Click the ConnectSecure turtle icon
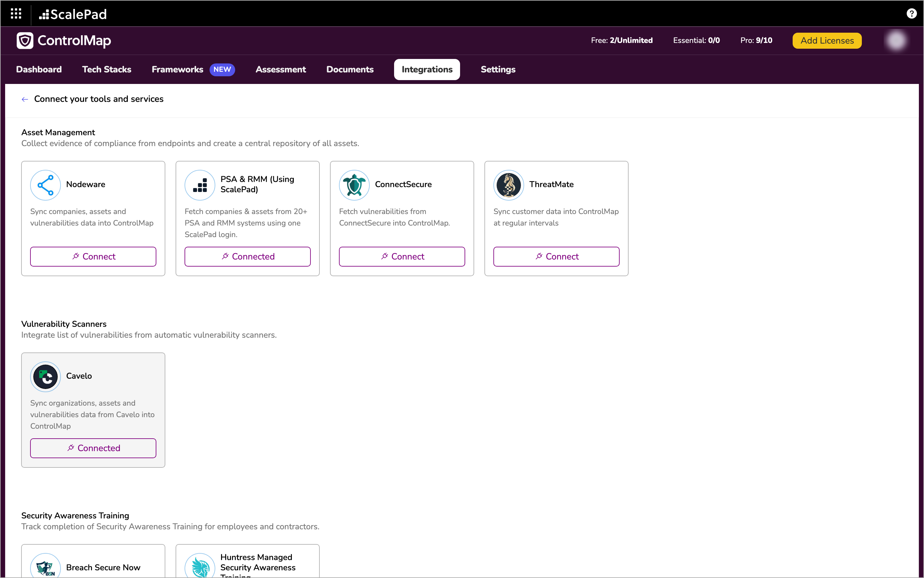 pos(354,185)
